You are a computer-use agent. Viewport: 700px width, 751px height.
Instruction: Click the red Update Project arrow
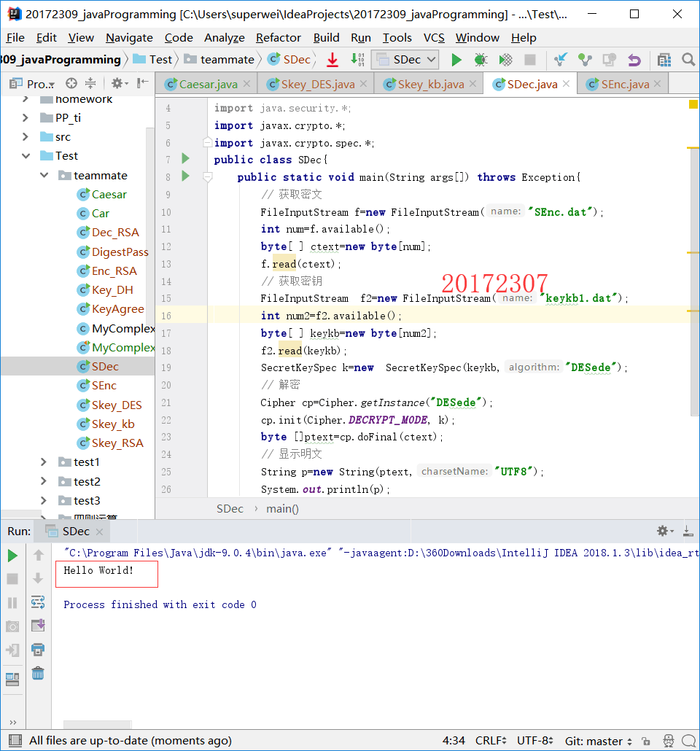click(x=332, y=60)
